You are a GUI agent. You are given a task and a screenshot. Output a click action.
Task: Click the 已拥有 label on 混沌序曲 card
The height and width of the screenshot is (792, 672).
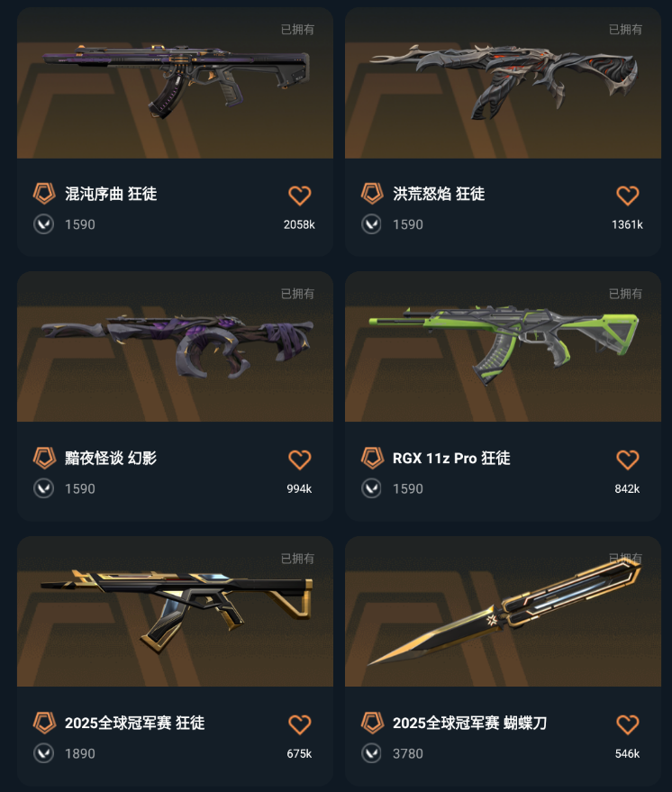[297, 30]
